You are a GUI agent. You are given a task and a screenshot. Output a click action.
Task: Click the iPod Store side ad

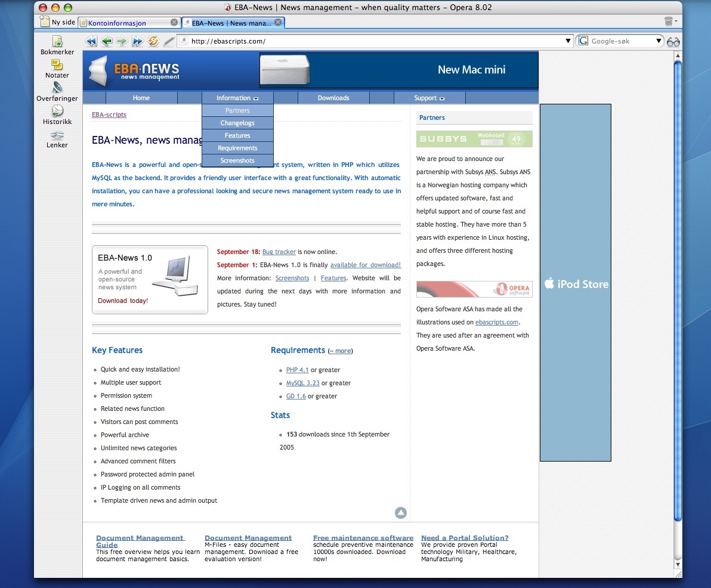(576, 283)
